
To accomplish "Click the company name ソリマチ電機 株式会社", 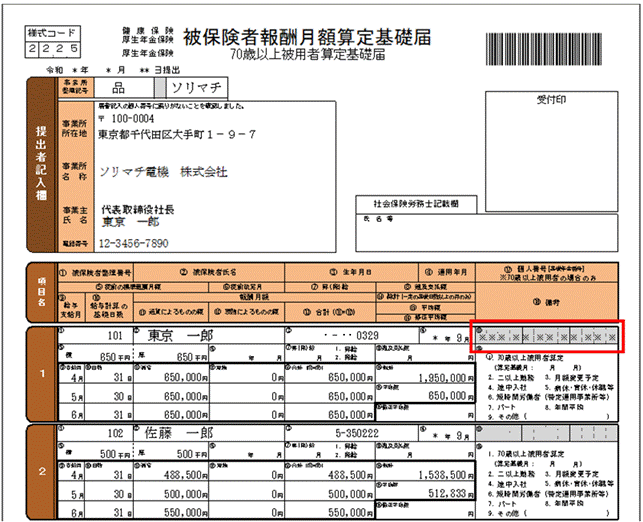I will (x=163, y=172).
